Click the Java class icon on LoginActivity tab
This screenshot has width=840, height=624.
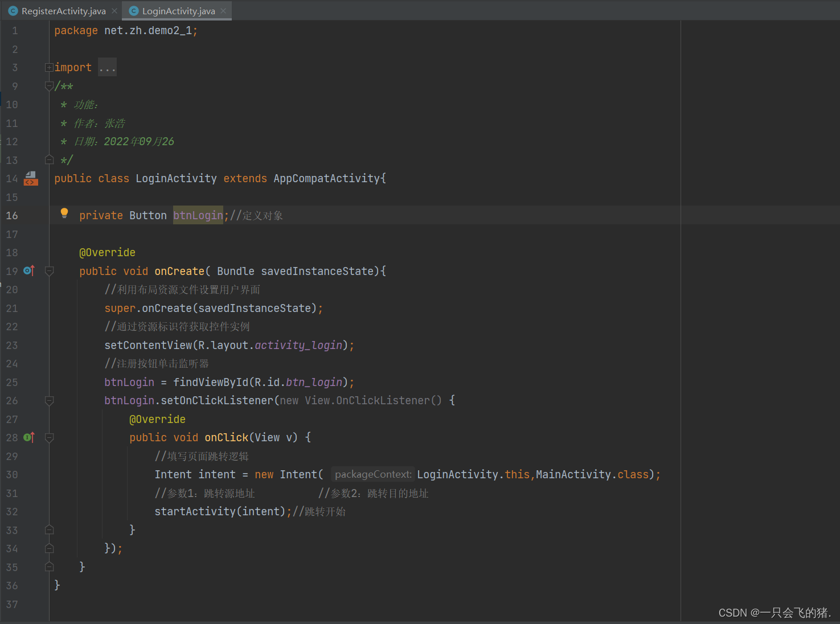(x=134, y=11)
